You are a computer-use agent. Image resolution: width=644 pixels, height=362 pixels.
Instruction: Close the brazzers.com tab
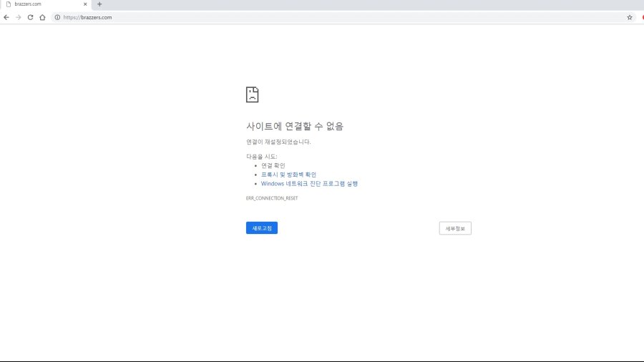(x=85, y=4)
